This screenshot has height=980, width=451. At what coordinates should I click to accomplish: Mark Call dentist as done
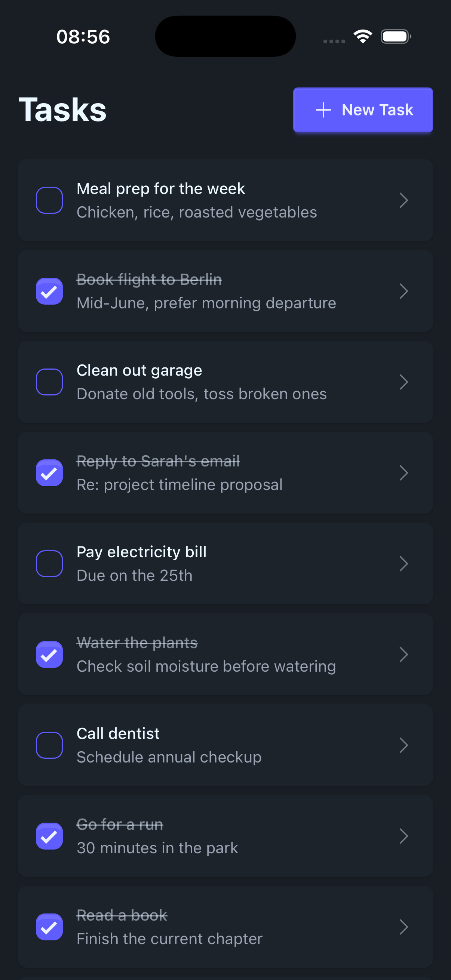(x=49, y=745)
